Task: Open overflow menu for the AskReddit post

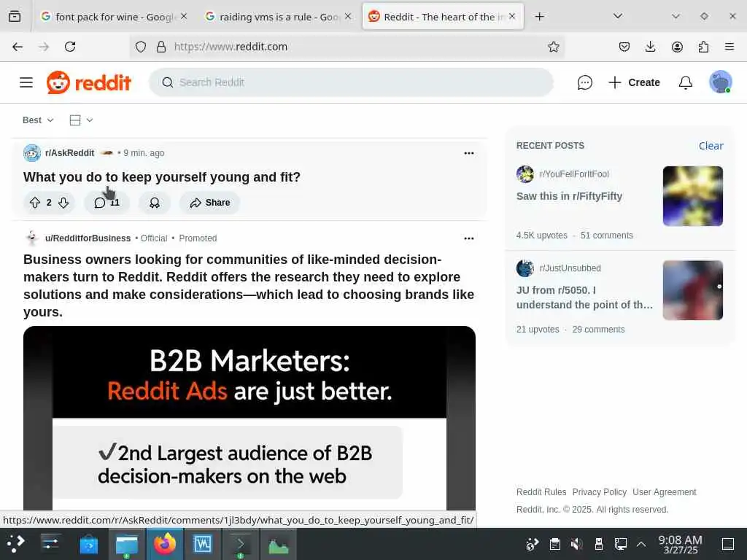Action: 469,153
